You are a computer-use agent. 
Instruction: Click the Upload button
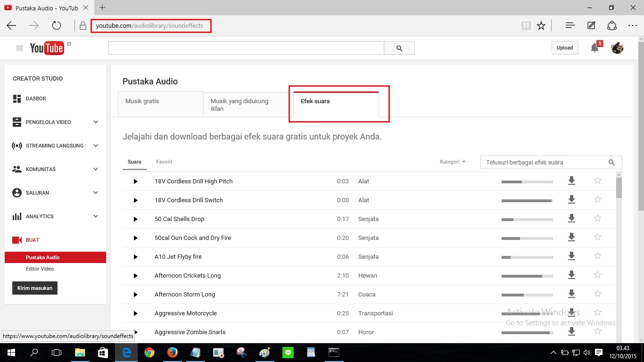pyautogui.click(x=565, y=48)
